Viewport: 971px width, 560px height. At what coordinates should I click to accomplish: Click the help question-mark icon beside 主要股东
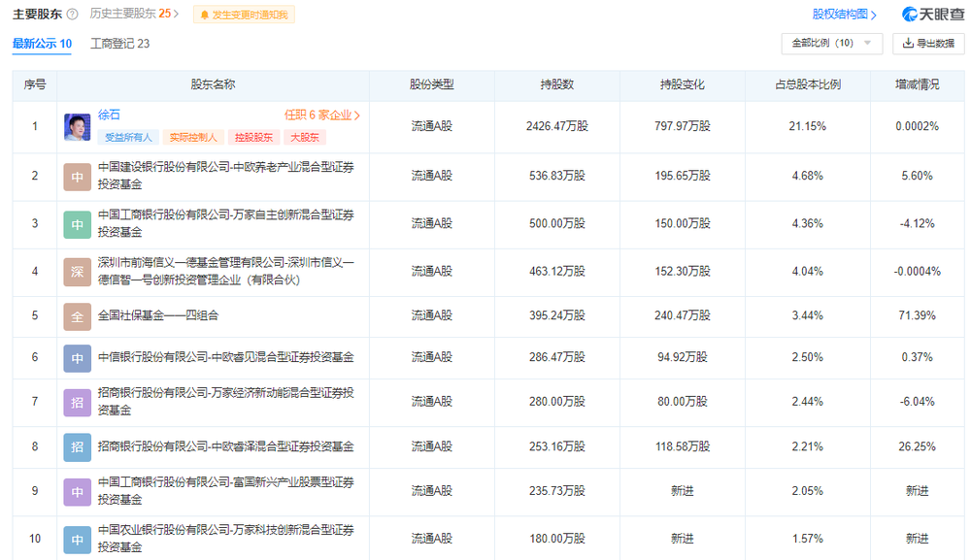(72, 15)
